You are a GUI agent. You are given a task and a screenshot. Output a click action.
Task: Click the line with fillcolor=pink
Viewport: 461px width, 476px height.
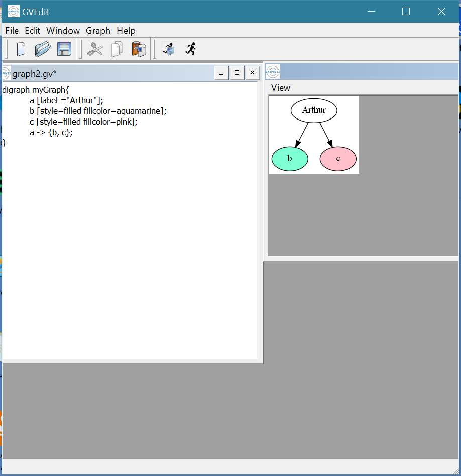(x=83, y=122)
